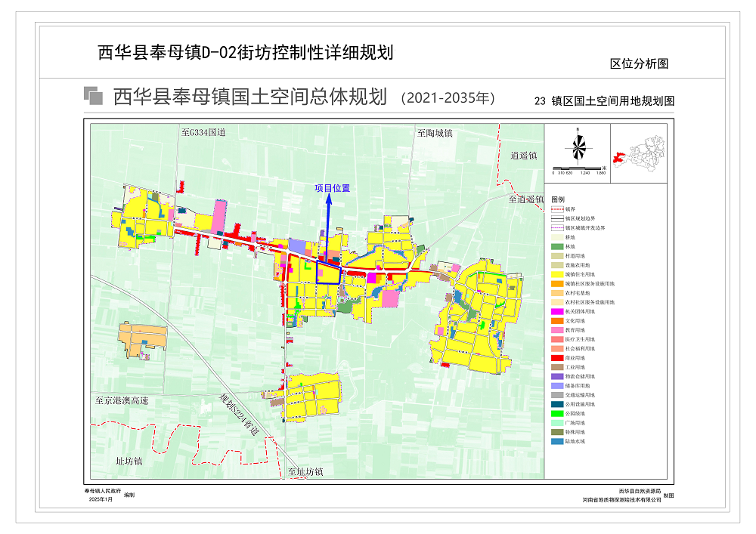This screenshot has height=534, width=756.
Task: Click the 镇界 red dashed line legend symbol
Action: 557,208
